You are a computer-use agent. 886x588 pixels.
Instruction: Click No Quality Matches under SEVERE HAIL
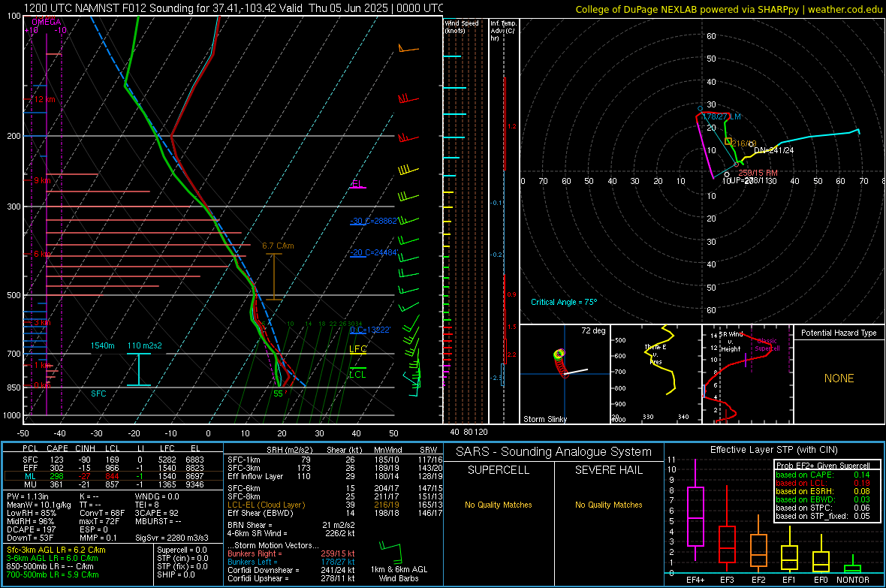tap(608, 505)
